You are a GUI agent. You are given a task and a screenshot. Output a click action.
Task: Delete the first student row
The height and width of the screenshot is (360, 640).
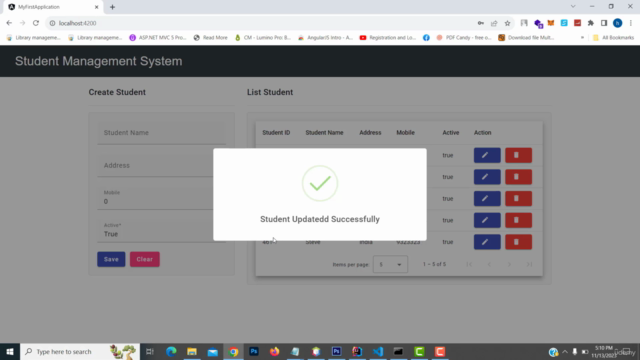pos(518,155)
